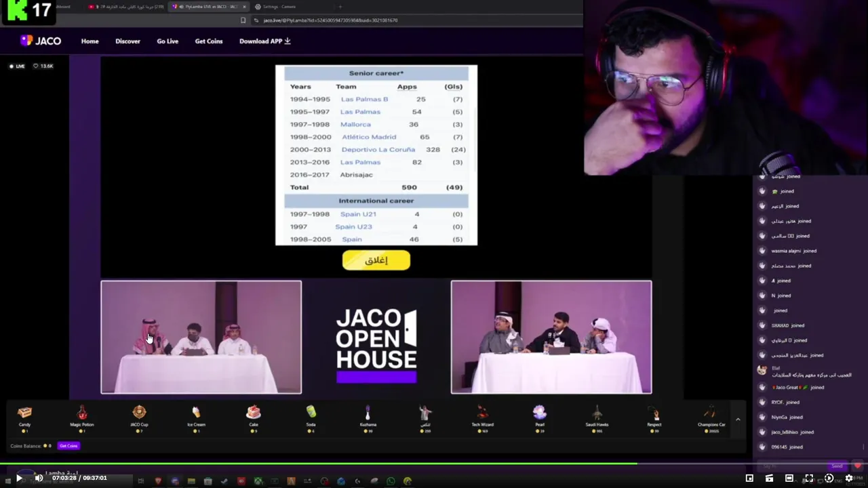868x488 pixels.
Task: Click the JACO Open House logo
Action: (376, 346)
